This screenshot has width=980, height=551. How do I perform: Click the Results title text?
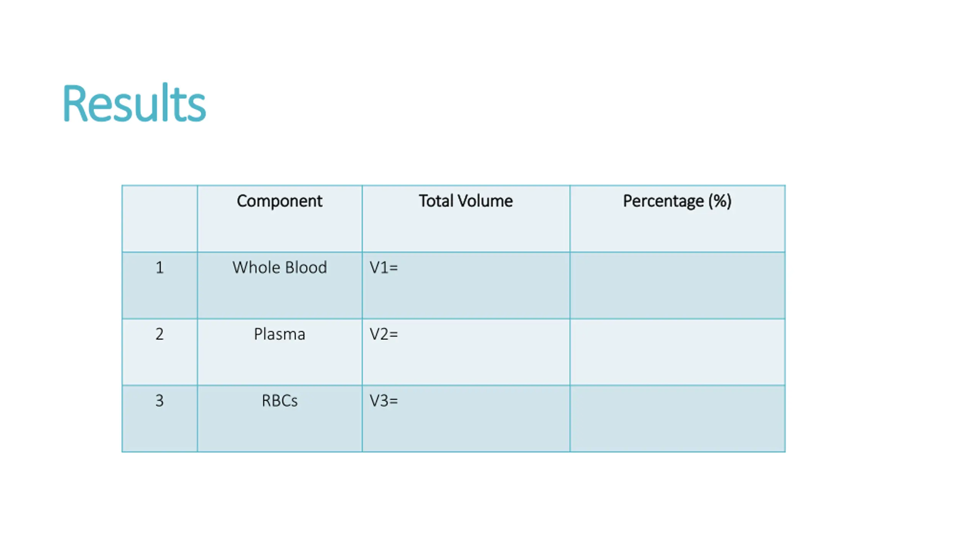click(x=134, y=103)
